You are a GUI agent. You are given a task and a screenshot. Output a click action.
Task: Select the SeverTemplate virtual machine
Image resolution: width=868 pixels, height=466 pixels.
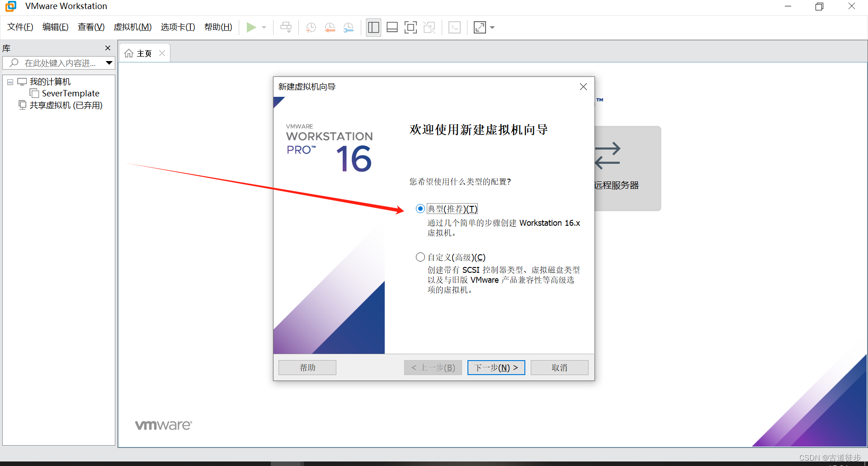pyautogui.click(x=71, y=94)
